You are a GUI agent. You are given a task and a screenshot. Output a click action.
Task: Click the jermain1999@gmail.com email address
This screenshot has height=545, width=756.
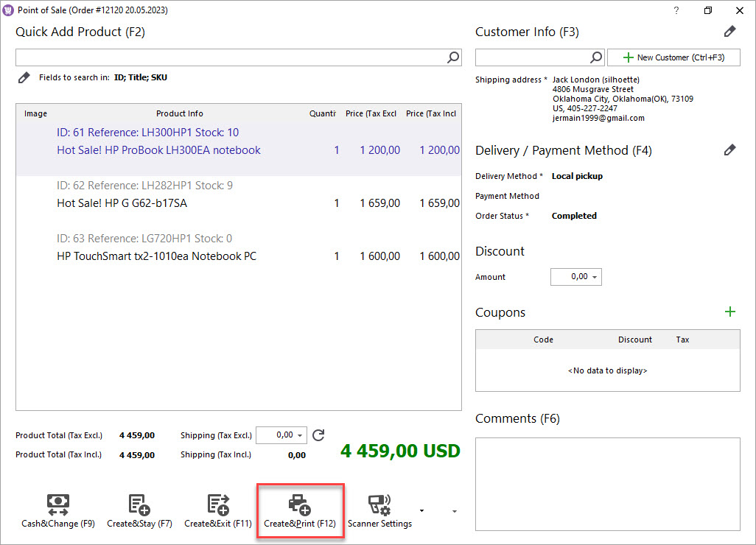click(x=598, y=118)
